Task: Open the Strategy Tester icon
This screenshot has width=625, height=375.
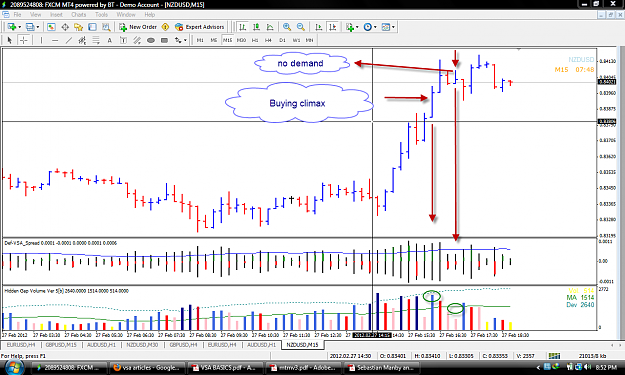Action: [106, 27]
